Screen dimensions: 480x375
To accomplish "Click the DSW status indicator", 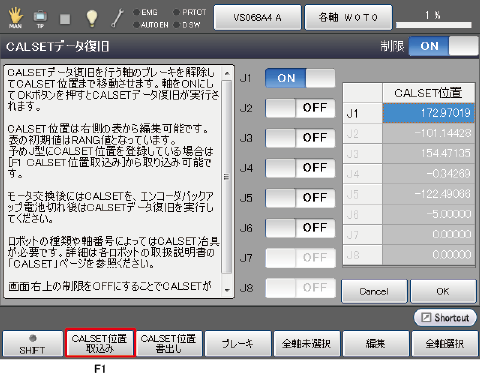I will (x=187, y=25).
